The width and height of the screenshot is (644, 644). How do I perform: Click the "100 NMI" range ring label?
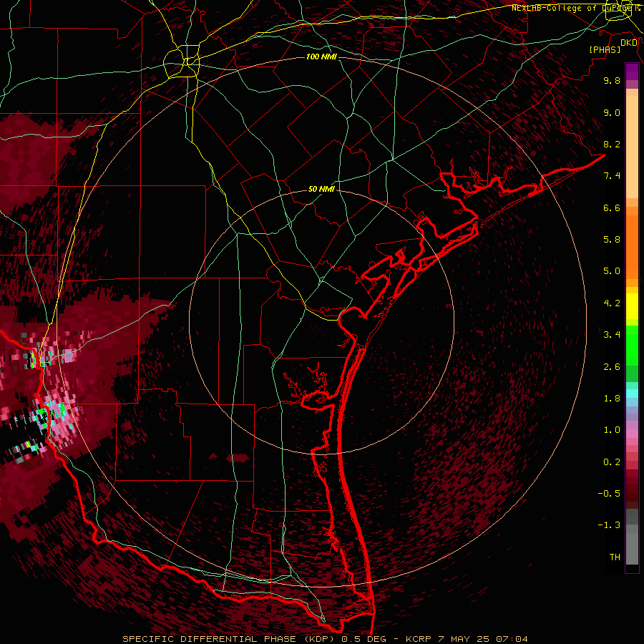[321, 57]
